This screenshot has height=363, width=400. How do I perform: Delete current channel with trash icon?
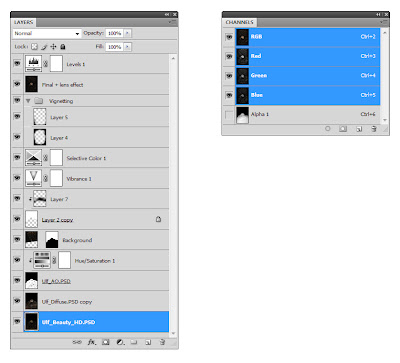[374, 129]
